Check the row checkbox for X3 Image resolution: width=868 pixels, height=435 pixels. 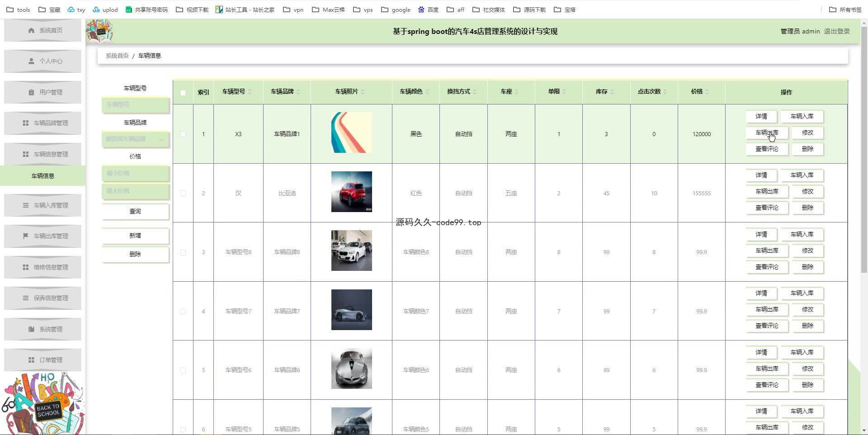click(183, 134)
